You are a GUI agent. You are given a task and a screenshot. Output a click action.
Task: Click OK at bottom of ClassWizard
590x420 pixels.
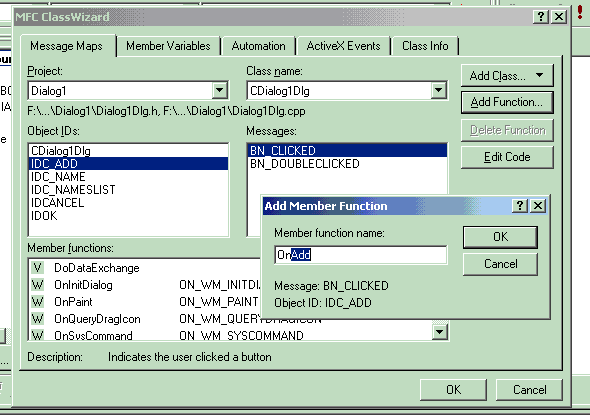click(x=453, y=390)
